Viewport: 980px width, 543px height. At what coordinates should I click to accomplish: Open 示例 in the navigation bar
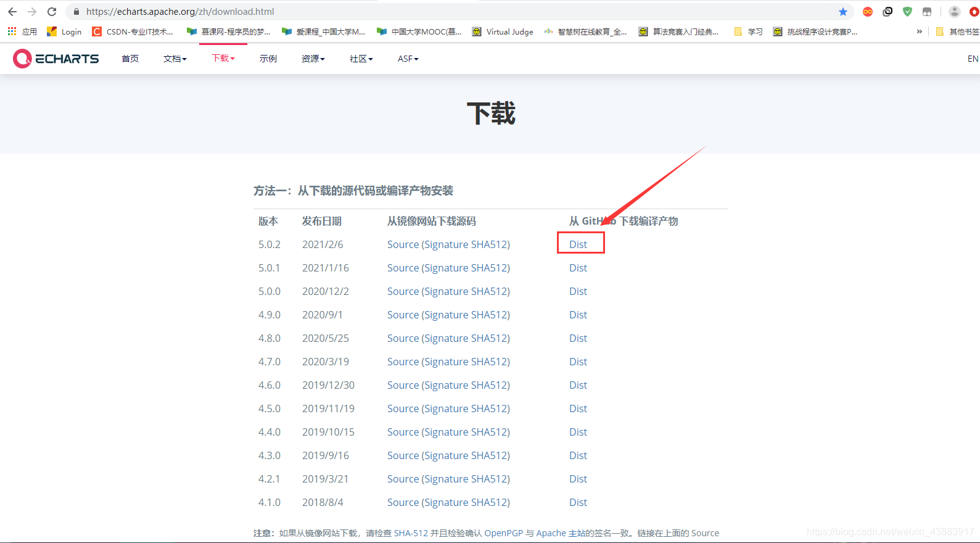point(268,59)
